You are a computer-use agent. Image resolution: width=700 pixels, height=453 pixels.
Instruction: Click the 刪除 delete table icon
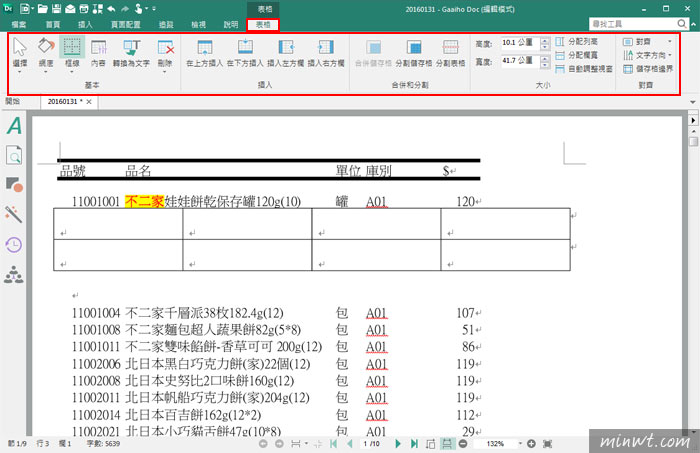point(165,47)
